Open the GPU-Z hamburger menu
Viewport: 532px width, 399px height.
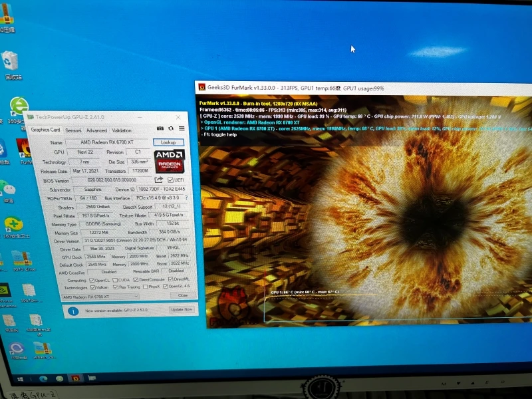point(182,128)
